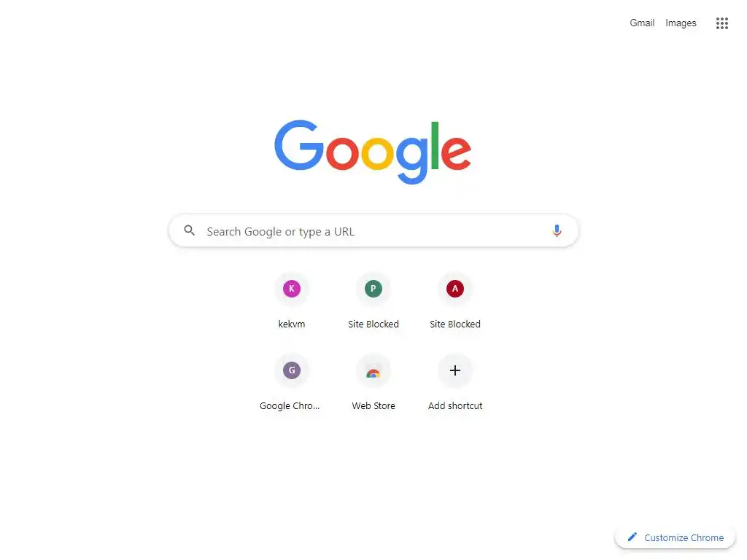The image size is (747, 560).
Task: Click the Site Blocked label under P icon
Action: tap(373, 324)
